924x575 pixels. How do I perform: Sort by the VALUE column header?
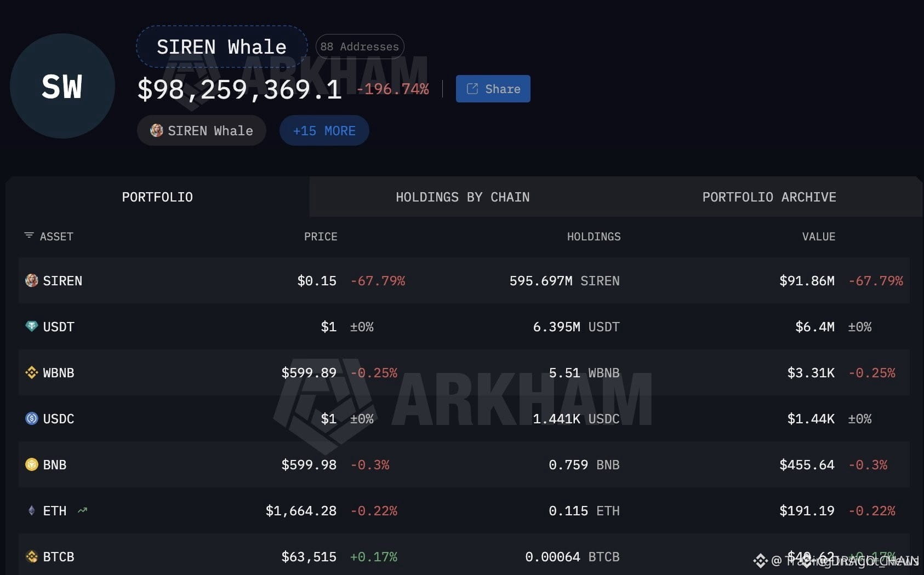(x=819, y=237)
